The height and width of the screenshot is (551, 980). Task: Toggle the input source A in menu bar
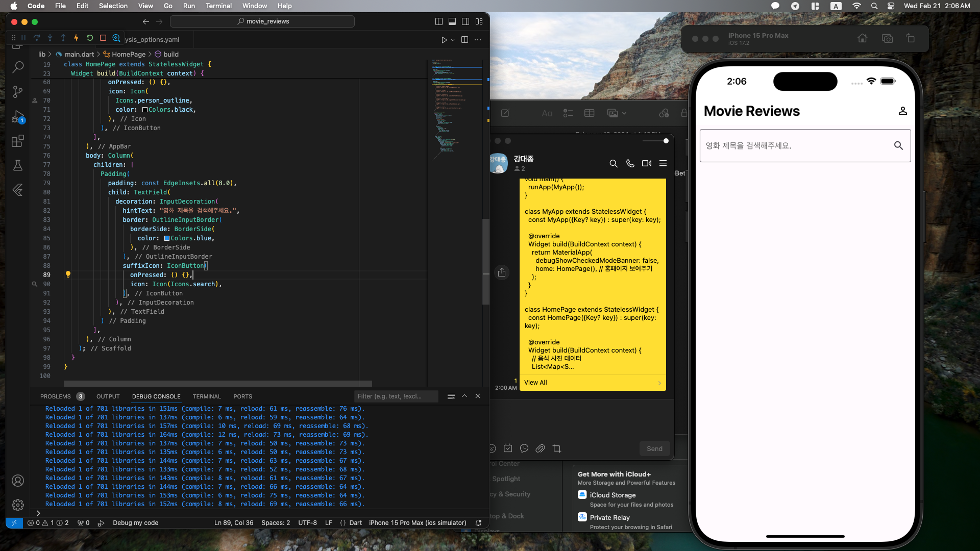tap(836, 6)
